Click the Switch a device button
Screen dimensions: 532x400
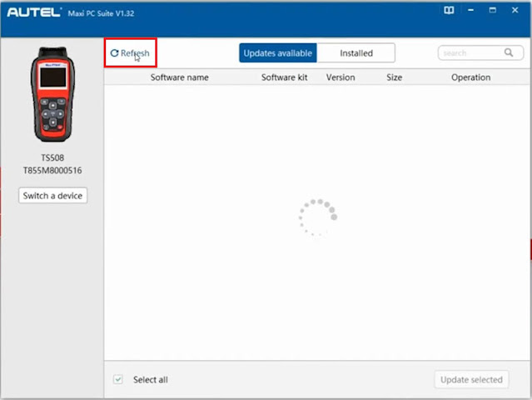pyautogui.click(x=52, y=196)
